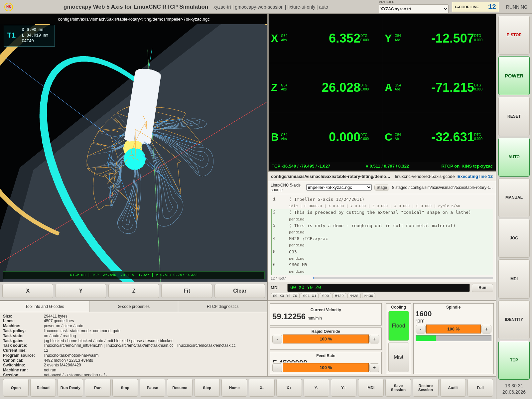Toggle IDENTITY kinematics mode
The height and width of the screenshot is (399, 532).
(514, 320)
